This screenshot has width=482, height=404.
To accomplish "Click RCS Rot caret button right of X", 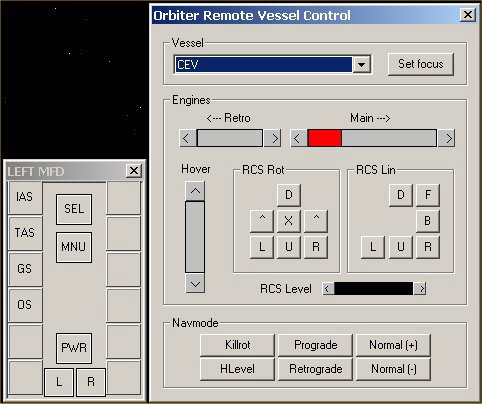I will 316,221.
